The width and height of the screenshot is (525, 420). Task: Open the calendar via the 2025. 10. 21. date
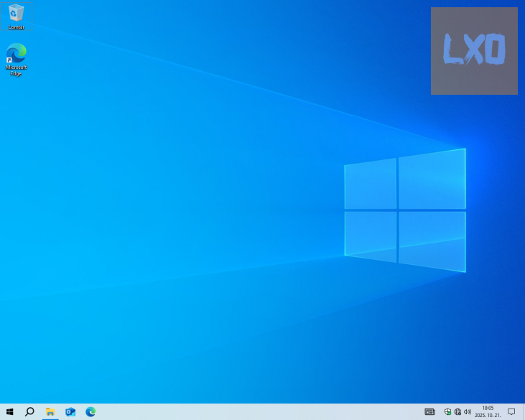click(x=488, y=416)
